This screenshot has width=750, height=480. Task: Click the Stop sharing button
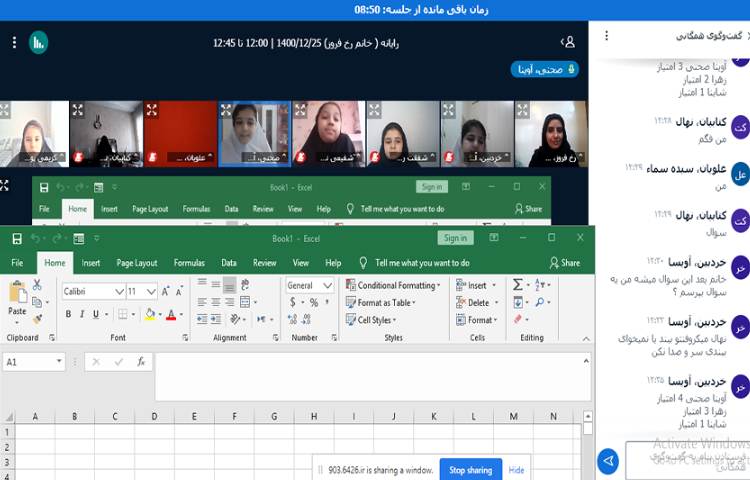[x=470, y=469]
